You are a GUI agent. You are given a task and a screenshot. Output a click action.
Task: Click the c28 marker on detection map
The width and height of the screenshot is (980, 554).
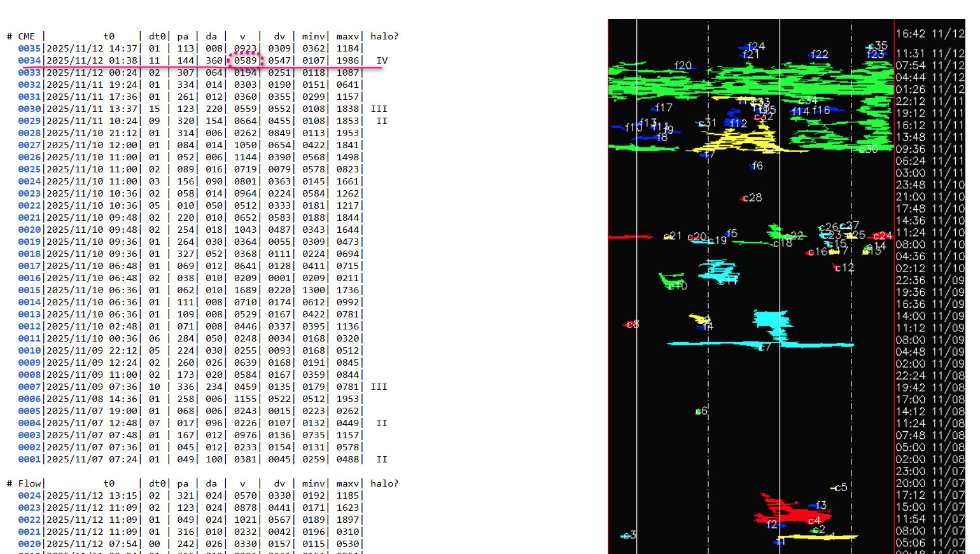[x=752, y=198]
